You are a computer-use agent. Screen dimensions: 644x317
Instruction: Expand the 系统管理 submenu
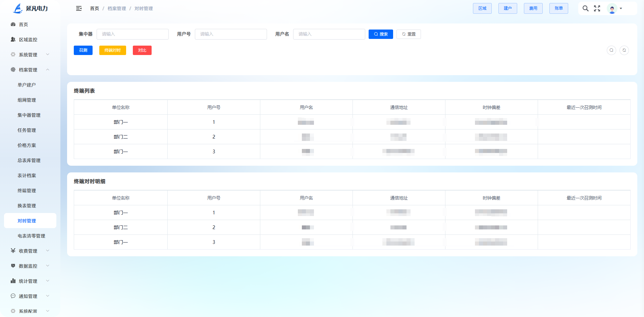(30, 55)
